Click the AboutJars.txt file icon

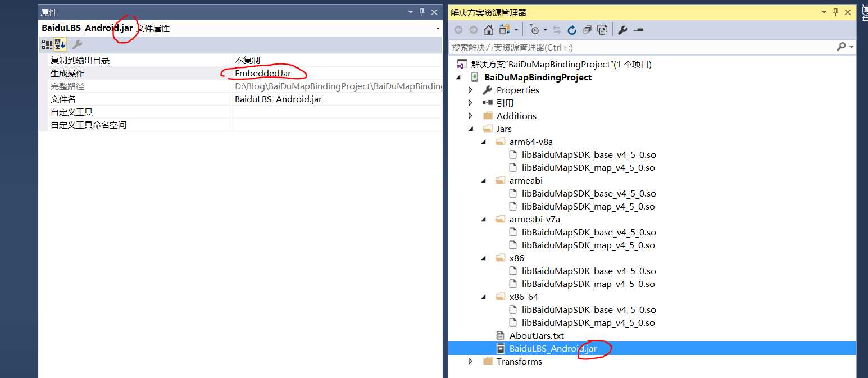click(x=501, y=335)
